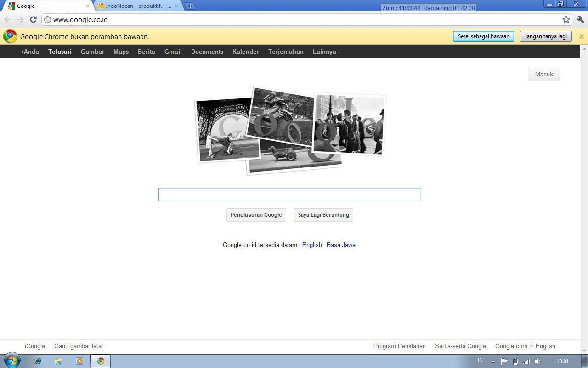The image size is (588, 368).
Task: Click the Masuk sign-in button
Action: (544, 74)
